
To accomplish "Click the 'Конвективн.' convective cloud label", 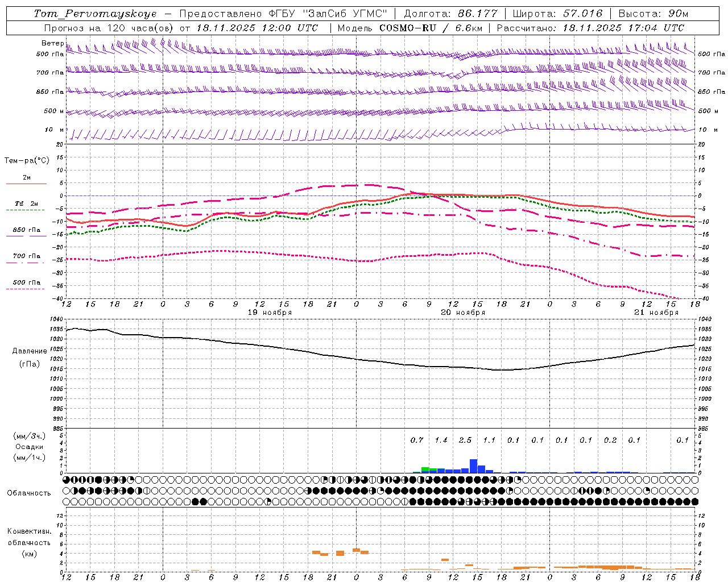I will 30,531.
